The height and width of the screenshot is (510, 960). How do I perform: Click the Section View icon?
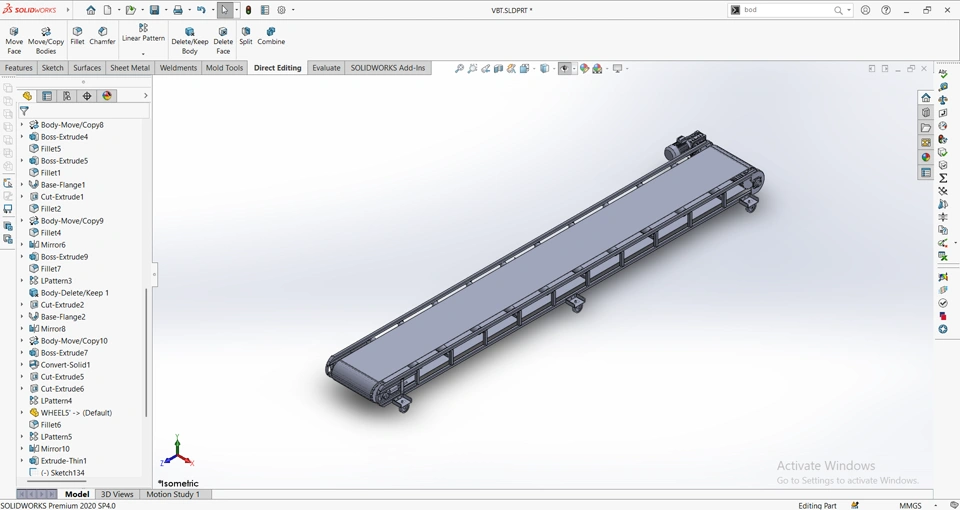tap(498, 69)
